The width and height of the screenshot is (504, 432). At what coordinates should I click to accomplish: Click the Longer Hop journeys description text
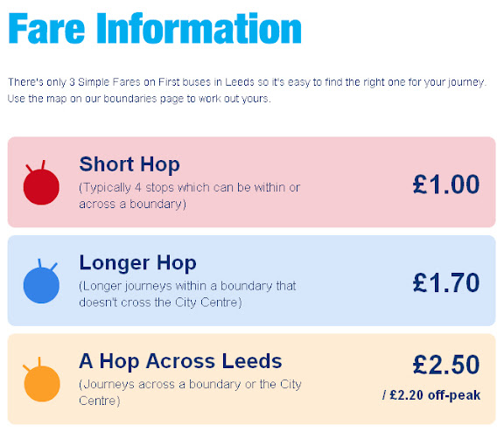(x=187, y=294)
